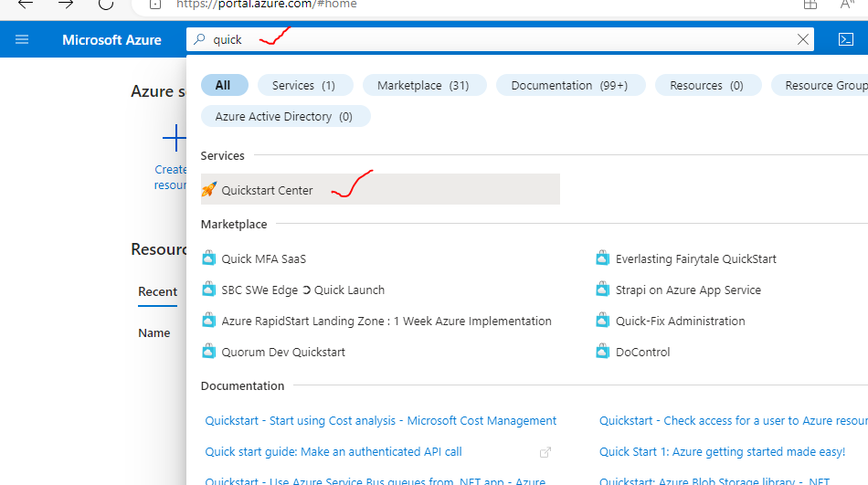Open the hamburger portal menu

pos(22,39)
